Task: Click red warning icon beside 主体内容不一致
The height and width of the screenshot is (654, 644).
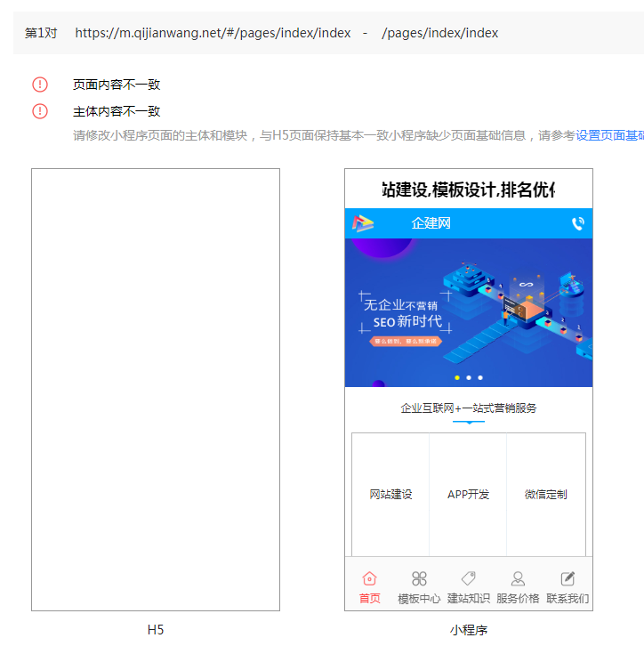Action: [40, 111]
